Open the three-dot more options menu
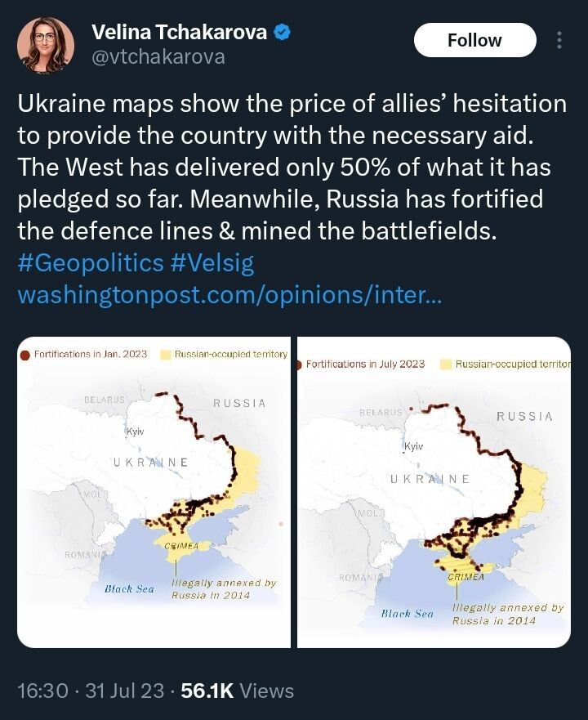 point(559,40)
